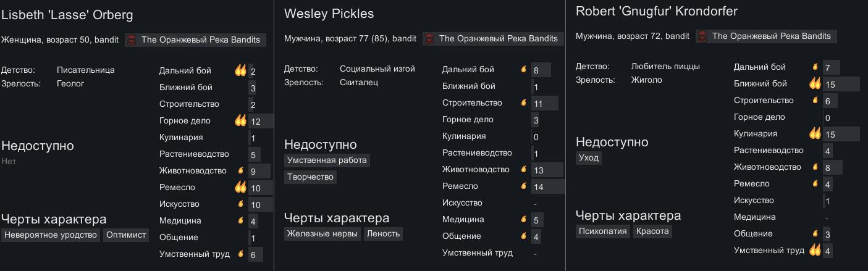Click the Умственная работа disabled work tag
This screenshot has width=868, height=271.
click(327, 160)
